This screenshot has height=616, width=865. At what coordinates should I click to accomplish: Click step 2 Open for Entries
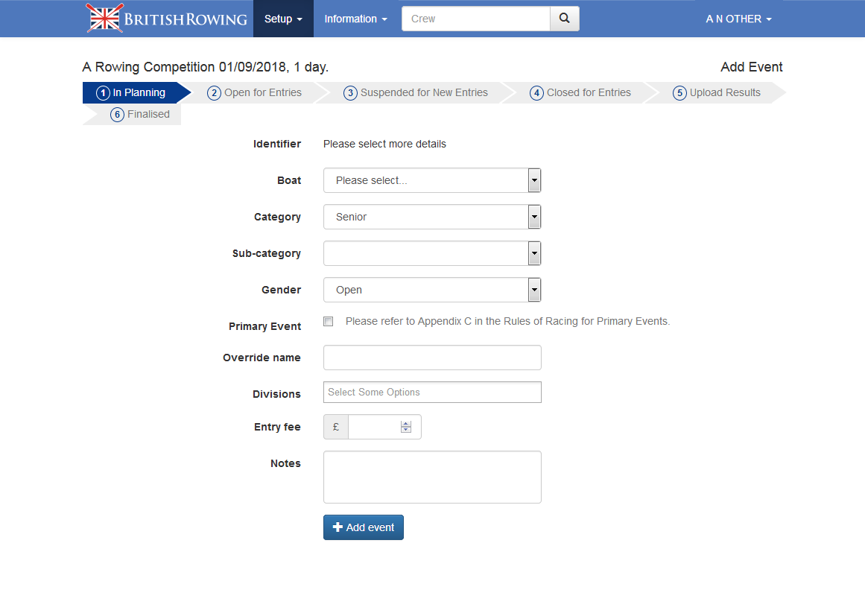tap(255, 93)
